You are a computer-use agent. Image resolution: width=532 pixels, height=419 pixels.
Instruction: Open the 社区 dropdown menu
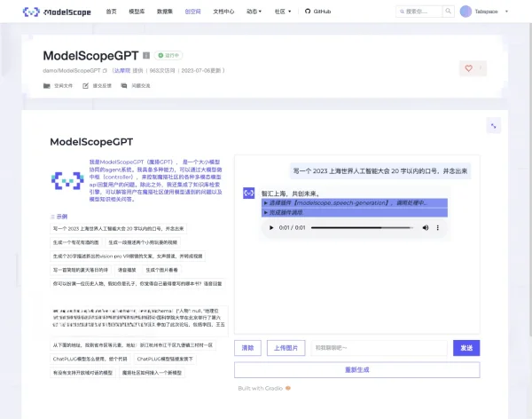click(x=282, y=12)
